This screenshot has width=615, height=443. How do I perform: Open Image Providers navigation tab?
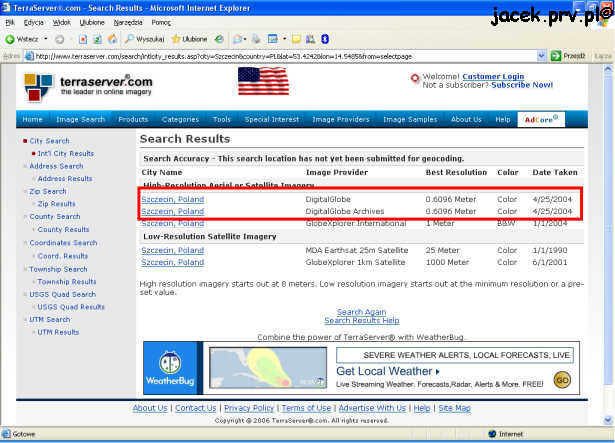click(x=341, y=119)
